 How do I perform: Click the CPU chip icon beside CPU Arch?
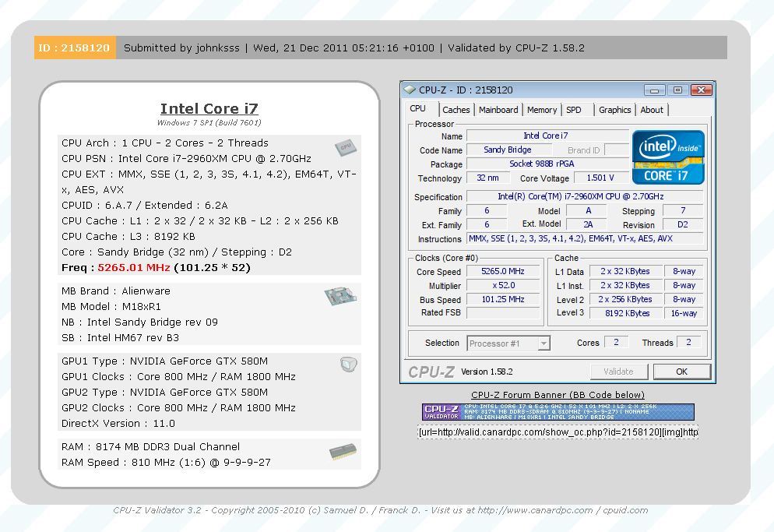point(346,147)
